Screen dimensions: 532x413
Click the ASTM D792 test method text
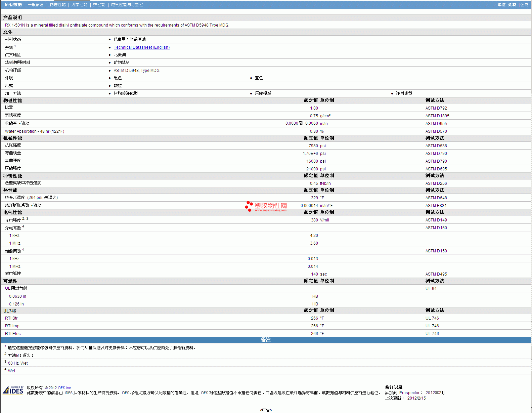(436, 108)
